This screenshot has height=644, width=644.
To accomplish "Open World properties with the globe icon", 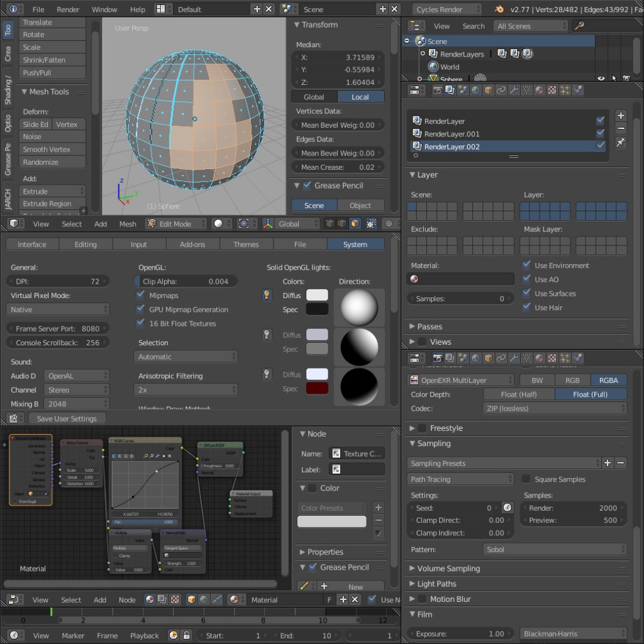I will pos(475,90).
